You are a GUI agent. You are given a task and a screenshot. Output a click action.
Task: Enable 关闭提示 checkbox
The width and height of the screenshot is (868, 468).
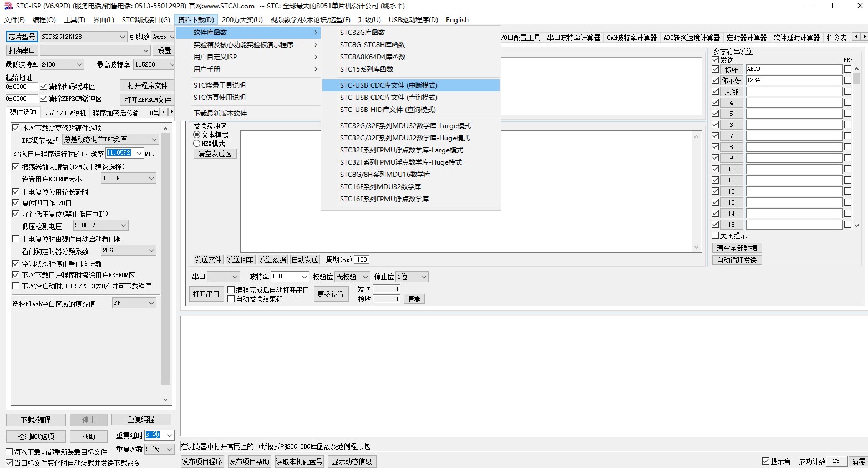[x=715, y=236]
